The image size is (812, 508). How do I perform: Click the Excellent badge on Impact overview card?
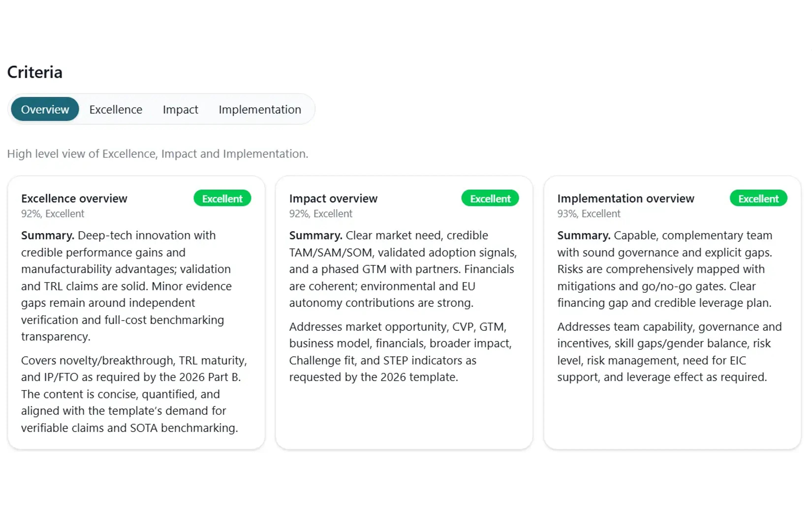click(490, 198)
